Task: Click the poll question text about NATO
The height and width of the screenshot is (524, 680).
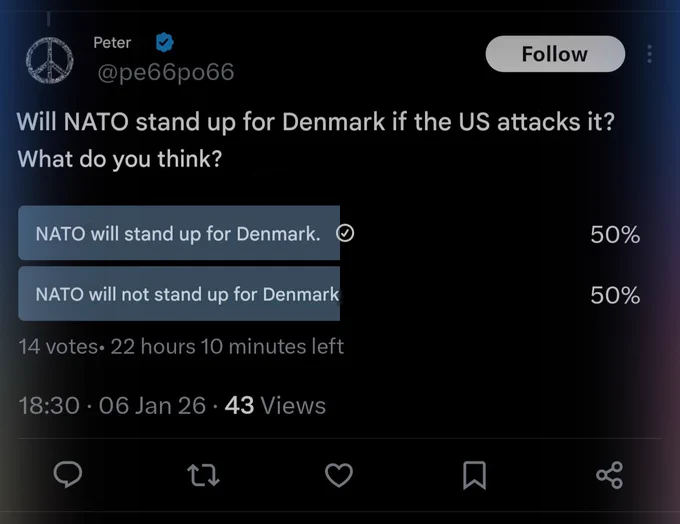Action: coord(316,140)
